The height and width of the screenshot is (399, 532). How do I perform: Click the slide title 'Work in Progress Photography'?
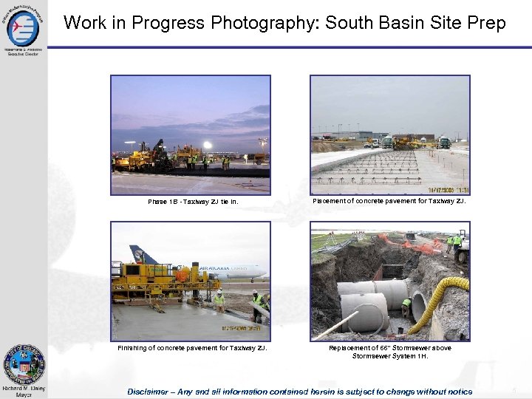pyautogui.click(x=191, y=23)
